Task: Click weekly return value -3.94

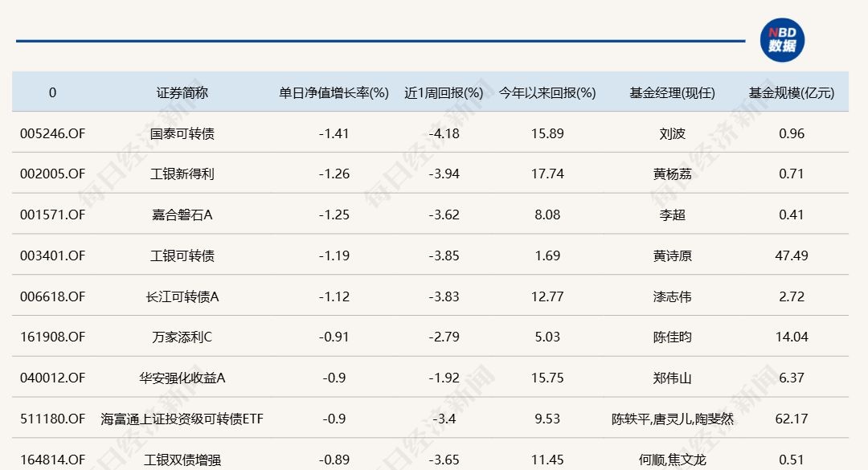Action: tap(444, 174)
